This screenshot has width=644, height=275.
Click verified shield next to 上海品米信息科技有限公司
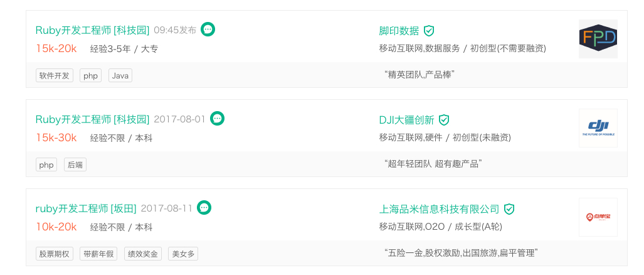coord(509,209)
